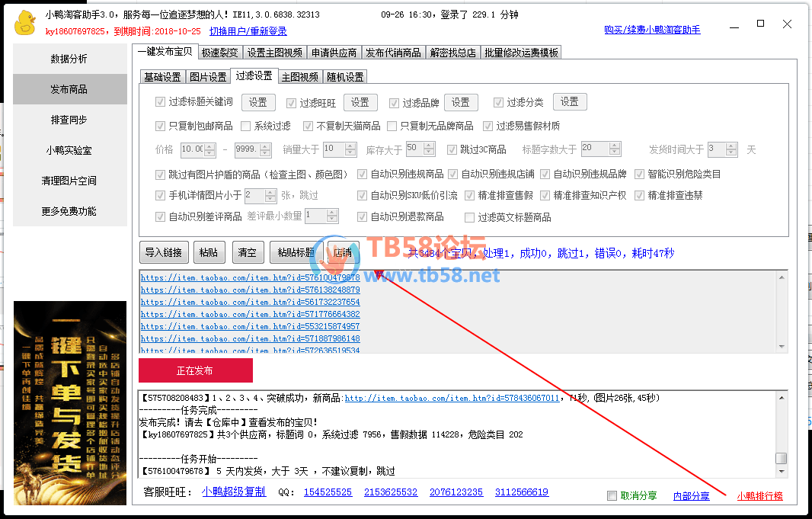Open 设置 for 过滤品牌

(460, 102)
